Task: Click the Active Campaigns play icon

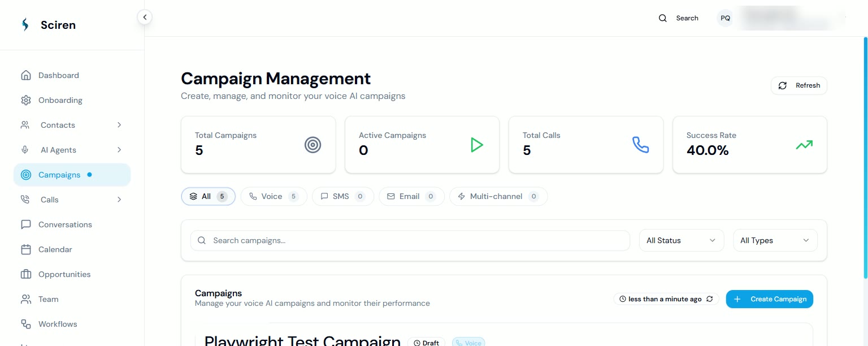Action: point(477,145)
